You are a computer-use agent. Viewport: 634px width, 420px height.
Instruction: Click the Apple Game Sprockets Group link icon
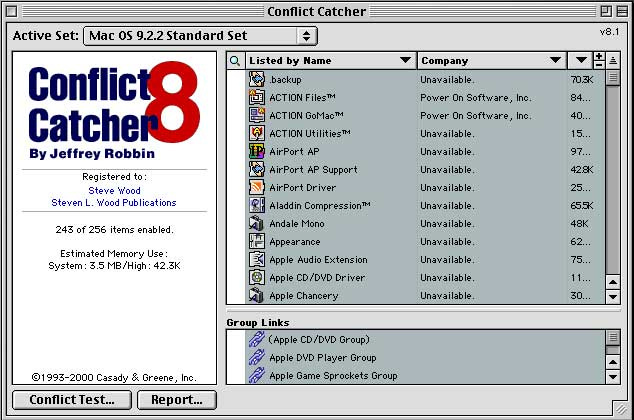(256, 375)
